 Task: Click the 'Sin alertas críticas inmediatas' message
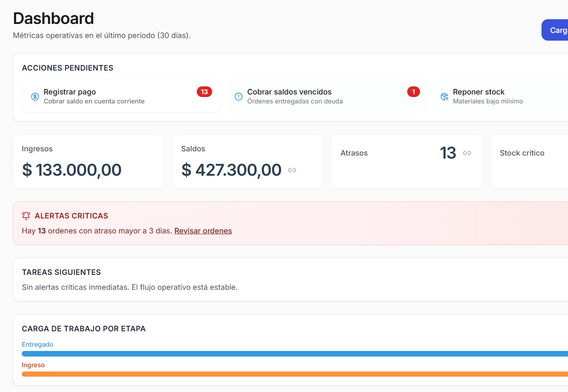click(x=130, y=287)
